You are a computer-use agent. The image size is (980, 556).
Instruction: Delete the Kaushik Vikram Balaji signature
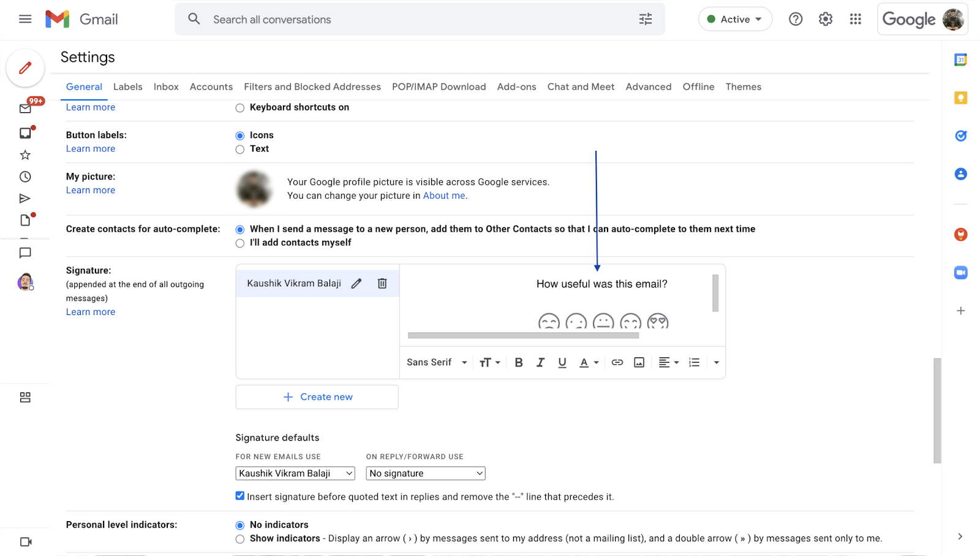pyautogui.click(x=382, y=283)
